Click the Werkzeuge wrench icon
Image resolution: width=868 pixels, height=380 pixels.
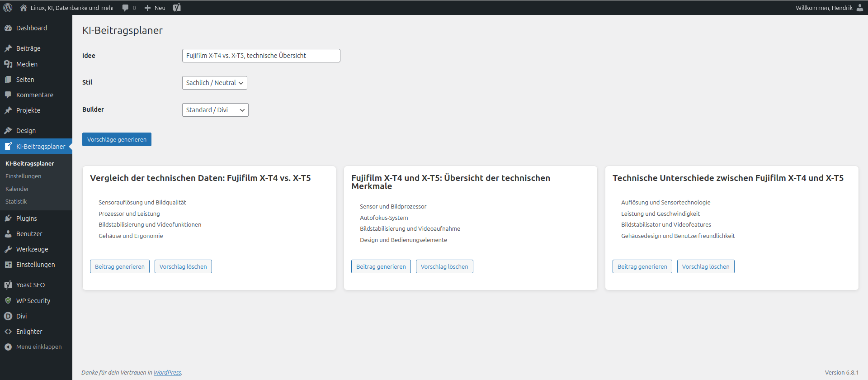tap(8, 249)
